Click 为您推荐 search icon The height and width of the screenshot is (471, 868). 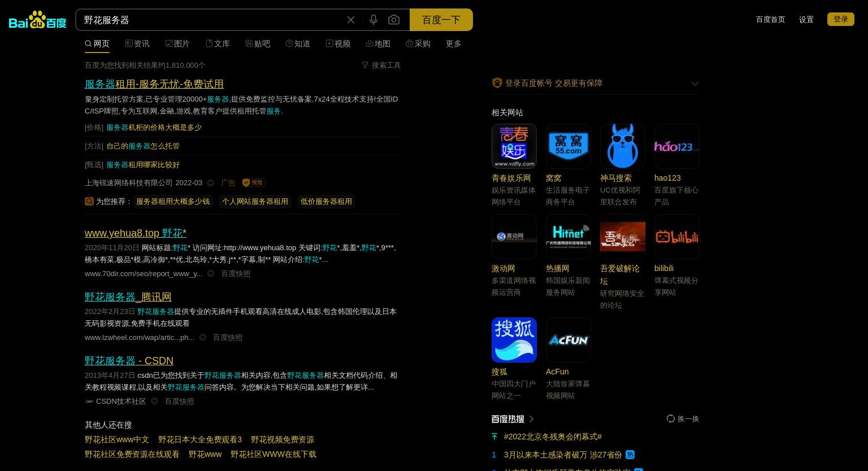(x=89, y=201)
